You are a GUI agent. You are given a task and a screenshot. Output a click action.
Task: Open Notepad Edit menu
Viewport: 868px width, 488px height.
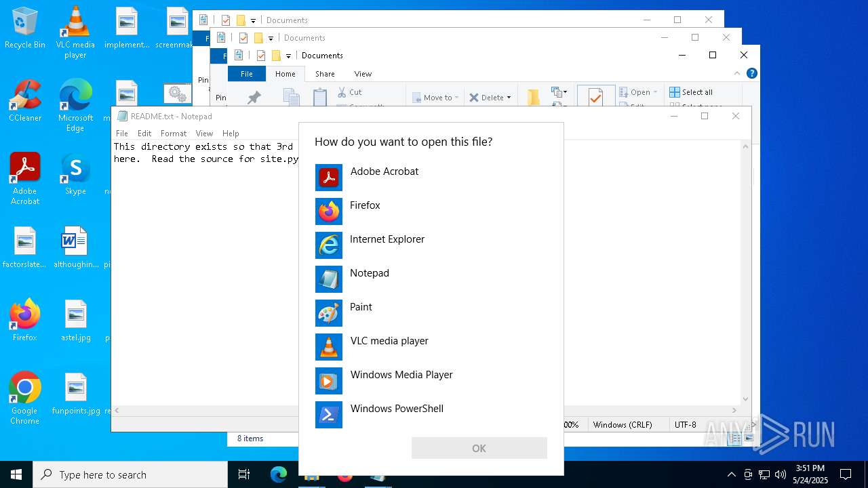144,134
